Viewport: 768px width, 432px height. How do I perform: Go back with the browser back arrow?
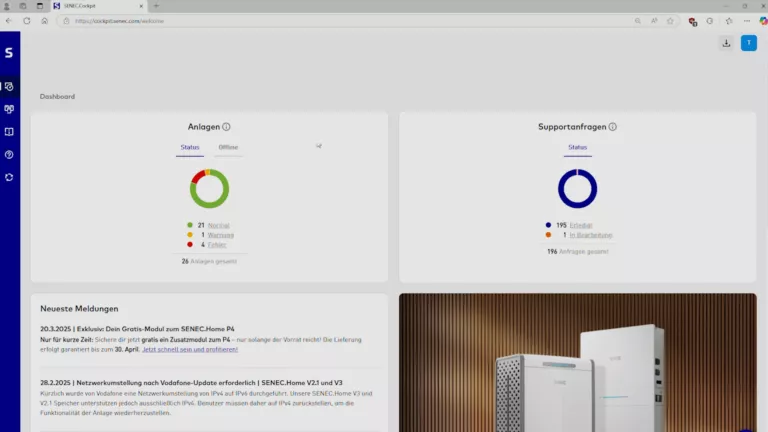tap(9, 21)
